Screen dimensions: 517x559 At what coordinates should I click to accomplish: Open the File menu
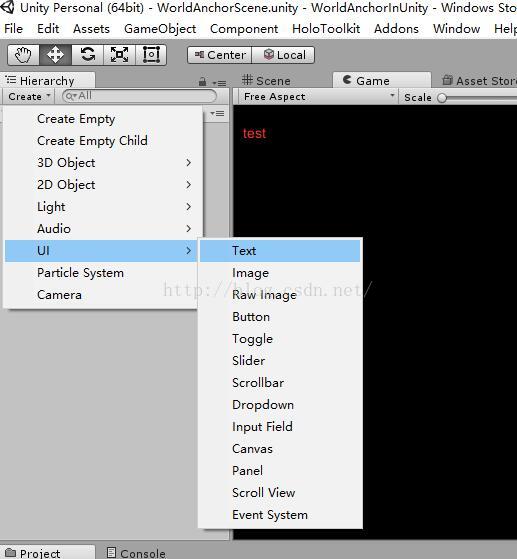(x=14, y=29)
